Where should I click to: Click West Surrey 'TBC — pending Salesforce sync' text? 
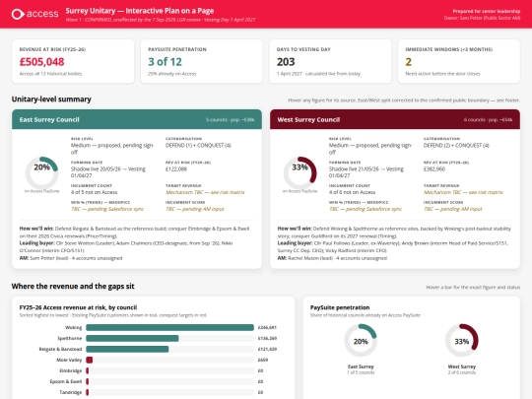366,209
